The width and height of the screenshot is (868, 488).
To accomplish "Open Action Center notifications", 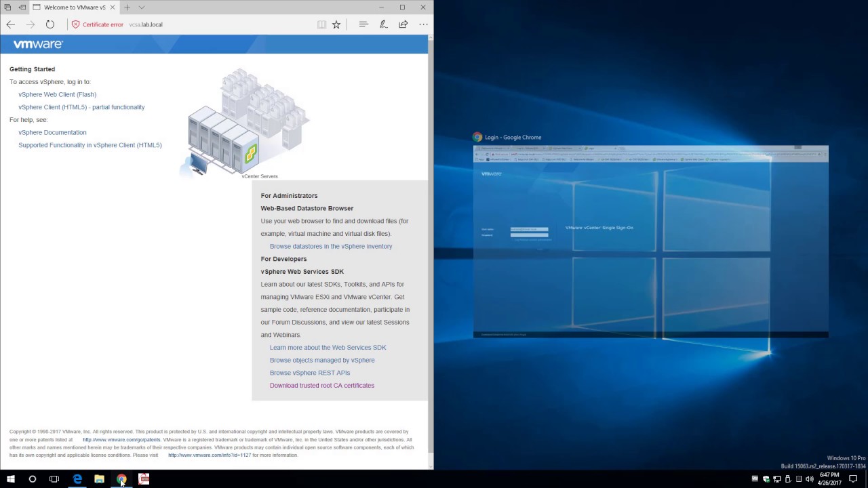I will 853,479.
